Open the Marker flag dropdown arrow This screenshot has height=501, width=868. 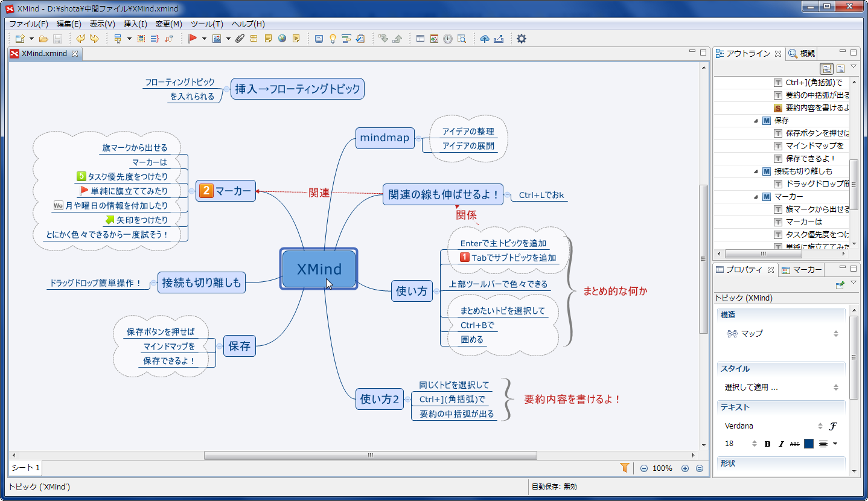[x=204, y=39]
